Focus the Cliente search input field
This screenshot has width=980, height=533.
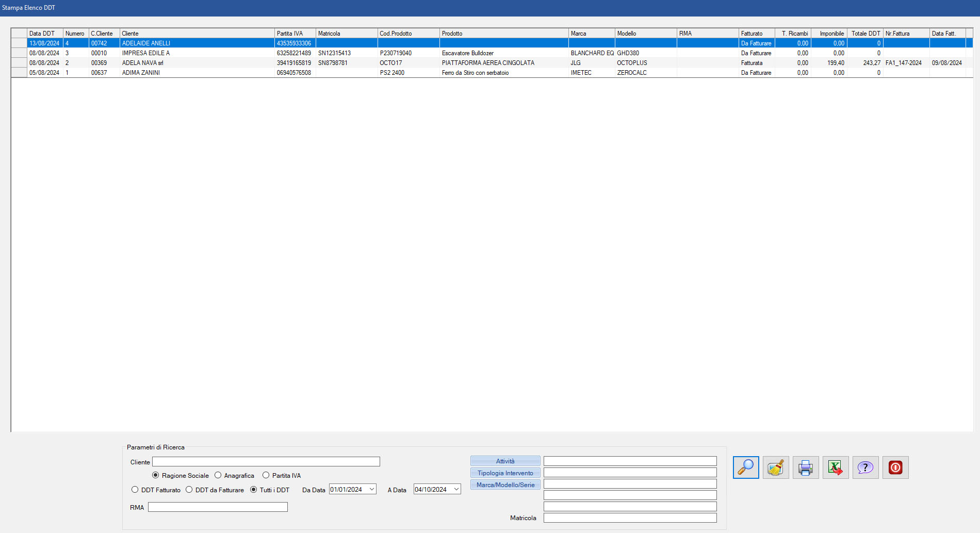click(x=266, y=462)
